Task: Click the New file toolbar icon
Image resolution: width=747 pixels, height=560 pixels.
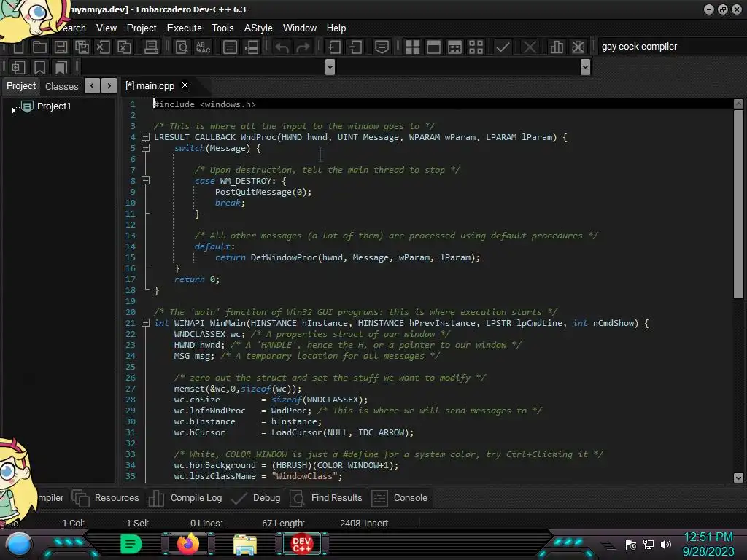Action: point(18,47)
